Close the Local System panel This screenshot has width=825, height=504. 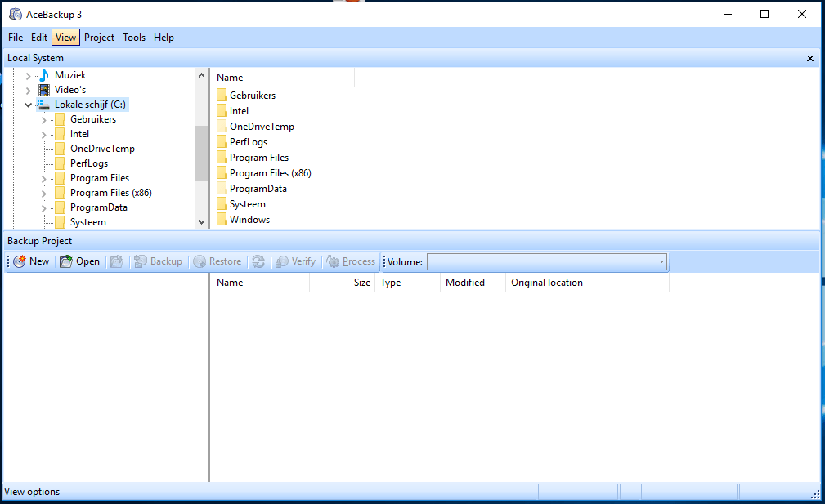pos(810,58)
